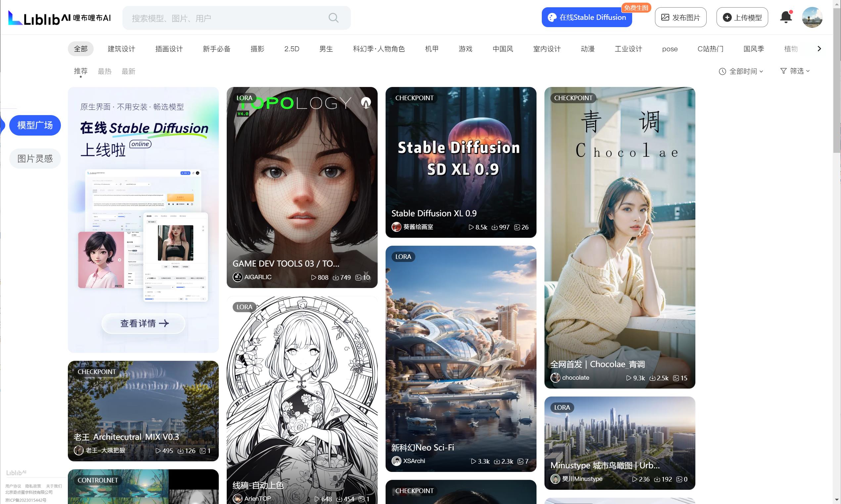Select the 国风季 category tab
Screen dimensions: 841x504
point(754,49)
